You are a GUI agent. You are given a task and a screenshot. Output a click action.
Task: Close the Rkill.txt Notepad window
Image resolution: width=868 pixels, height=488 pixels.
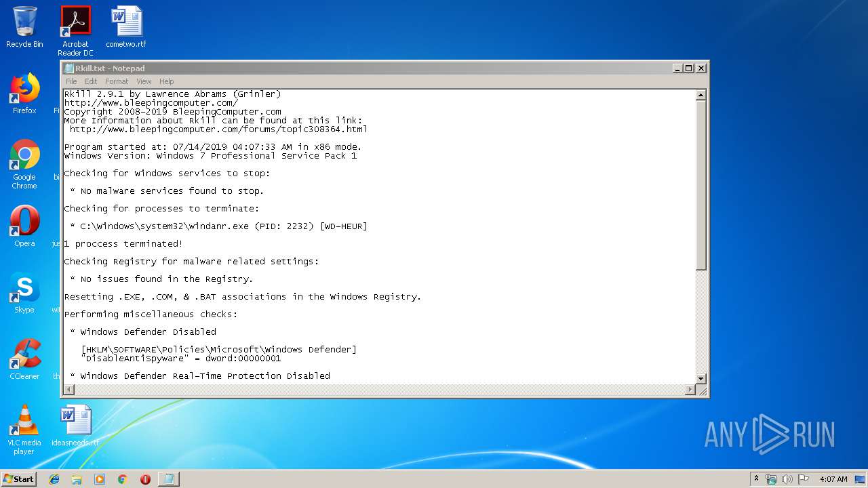[x=701, y=68]
